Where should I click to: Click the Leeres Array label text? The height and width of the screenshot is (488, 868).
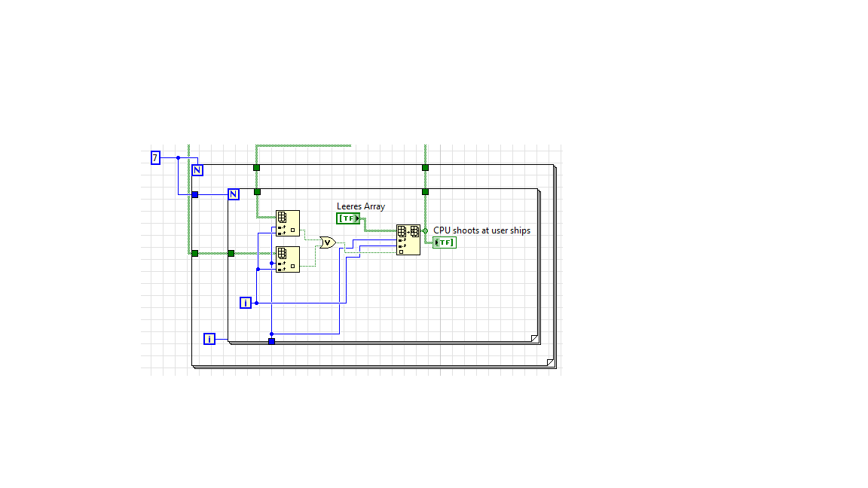click(361, 206)
